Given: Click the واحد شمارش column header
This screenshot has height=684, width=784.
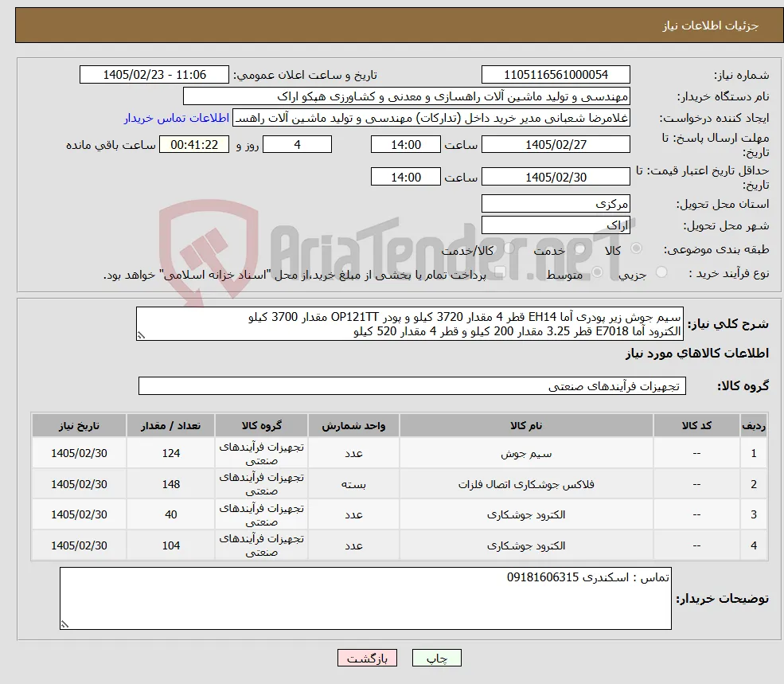Looking at the screenshot, I should tap(353, 425).
